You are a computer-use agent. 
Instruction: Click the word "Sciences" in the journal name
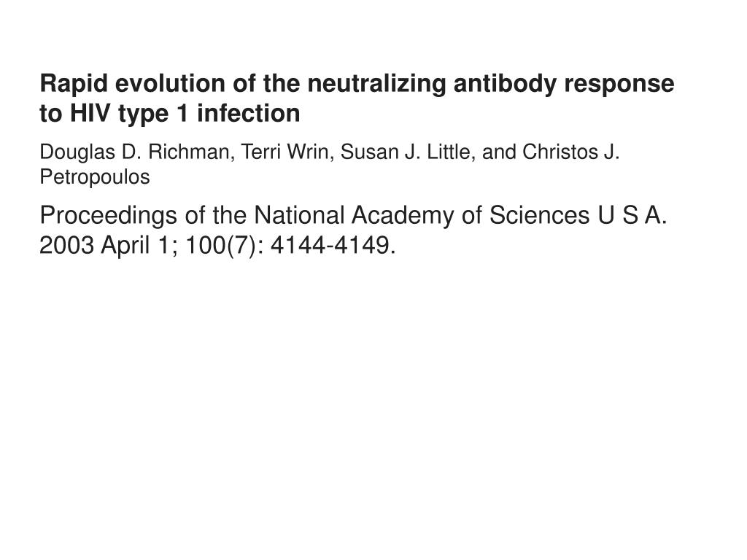point(539,215)
